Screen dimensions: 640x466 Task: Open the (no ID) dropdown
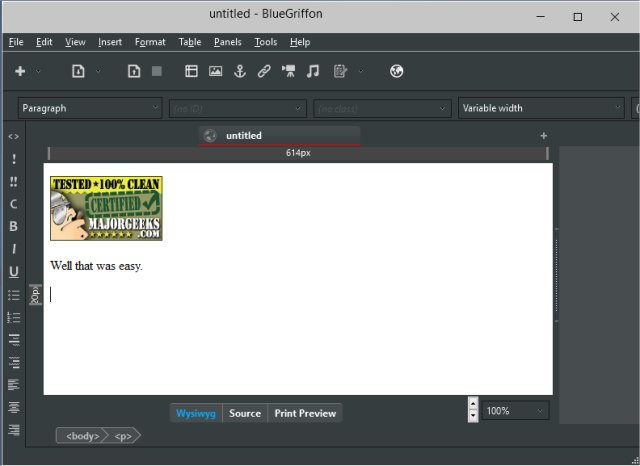(238, 109)
